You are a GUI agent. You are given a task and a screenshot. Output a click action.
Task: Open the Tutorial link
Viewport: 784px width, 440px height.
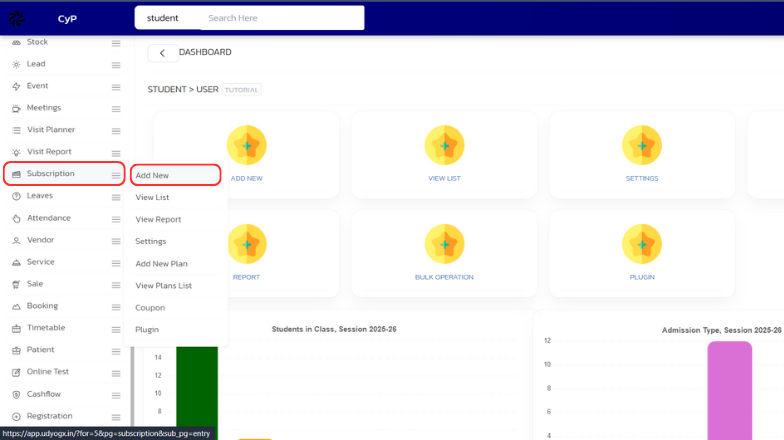pyautogui.click(x=241, y=90)
